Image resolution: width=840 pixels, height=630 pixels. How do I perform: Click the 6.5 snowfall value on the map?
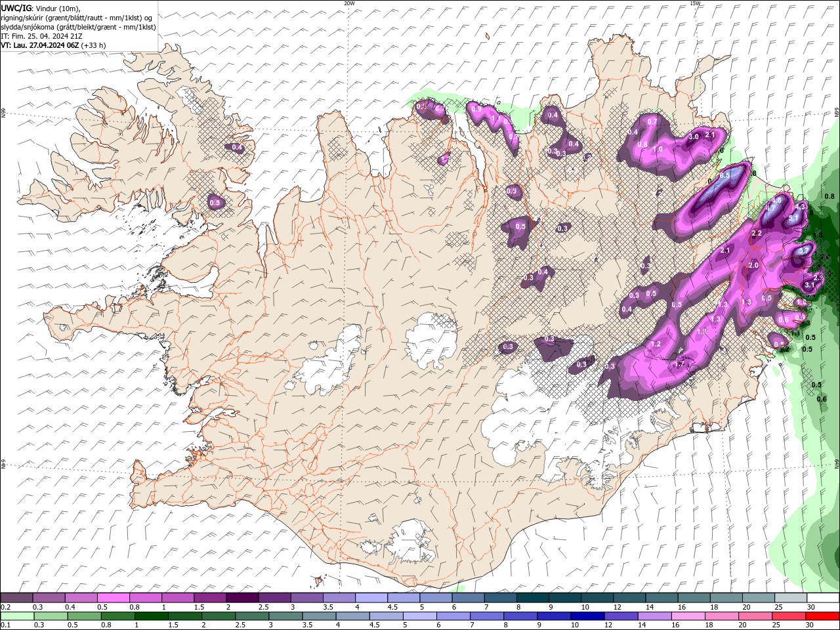(x=724, y=176)
